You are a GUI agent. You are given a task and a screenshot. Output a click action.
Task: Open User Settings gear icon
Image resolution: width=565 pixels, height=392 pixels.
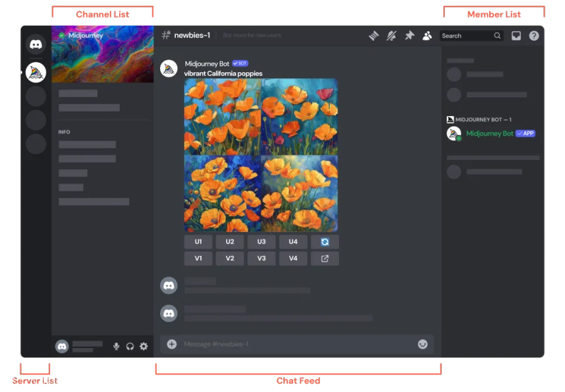(144, 346)
